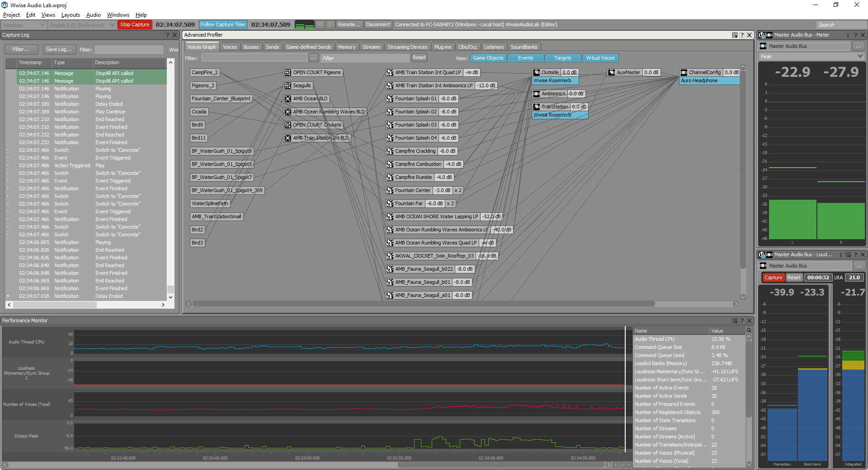Open the Audio menu

point(93,15)
